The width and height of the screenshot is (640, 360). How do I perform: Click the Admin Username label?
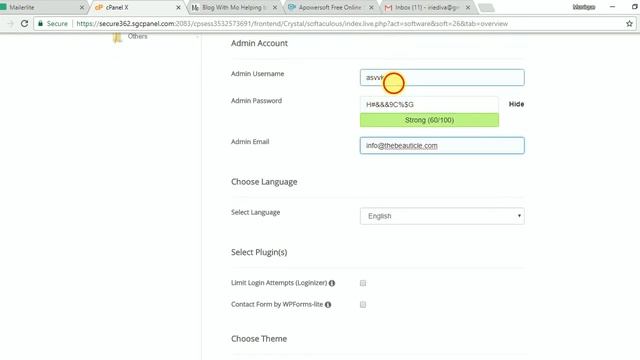click(258, 74)
